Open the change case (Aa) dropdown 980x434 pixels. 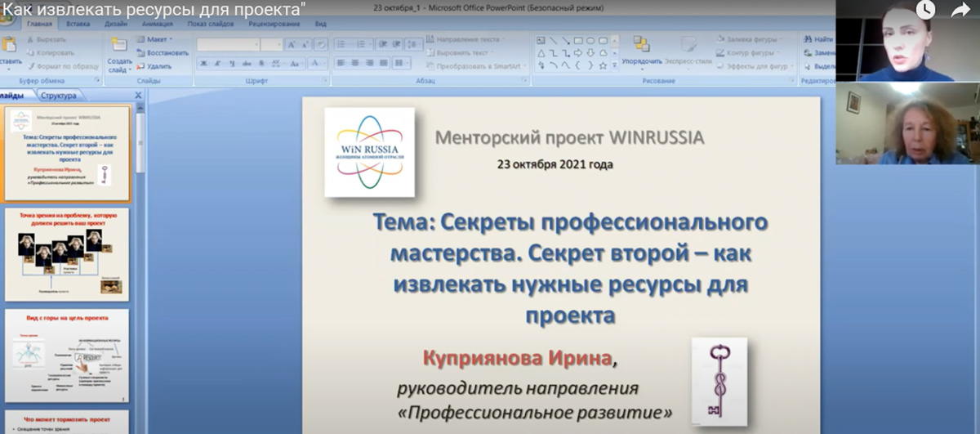pyautogui.click(x=296, y=64)
